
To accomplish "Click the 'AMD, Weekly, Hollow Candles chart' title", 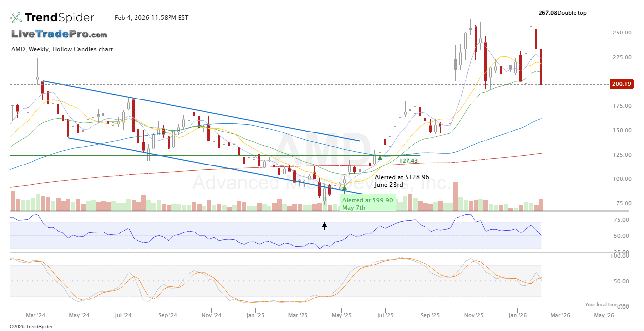I will (62, 49).
